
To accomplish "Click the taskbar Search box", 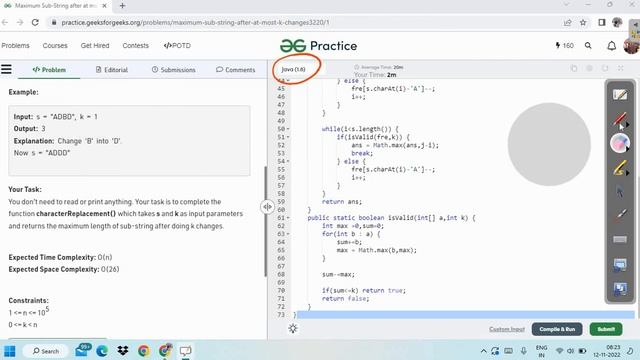I will pyautogui.click(x=46, y=351).
